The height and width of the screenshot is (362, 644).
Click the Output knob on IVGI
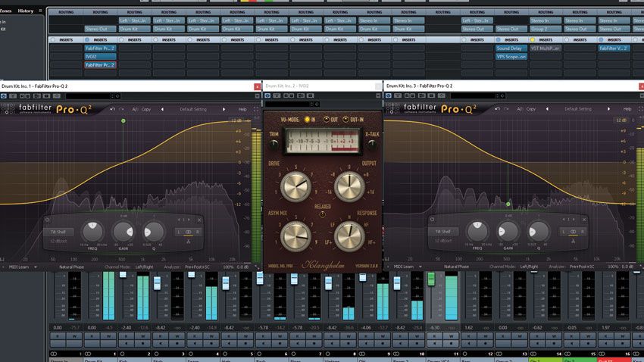(349, 185)
